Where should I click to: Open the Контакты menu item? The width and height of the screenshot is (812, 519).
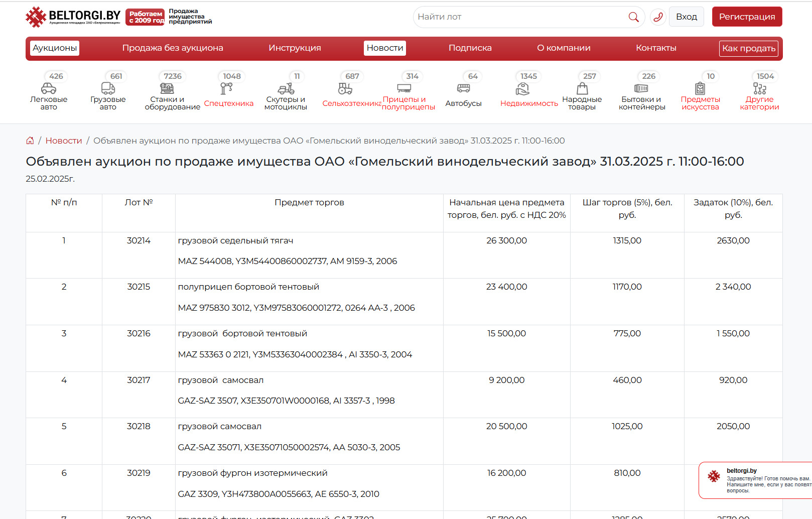[x=656, y=48]
